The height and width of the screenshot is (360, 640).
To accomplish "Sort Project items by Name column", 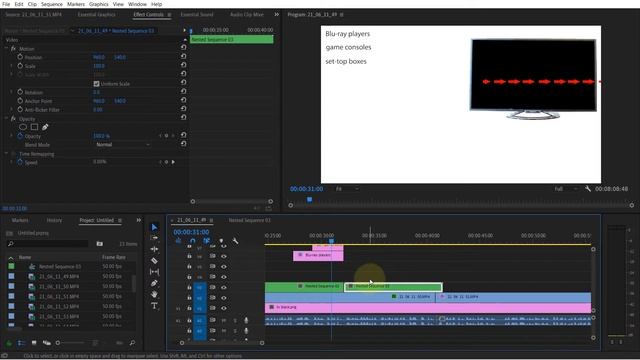I will coord(25,257).
